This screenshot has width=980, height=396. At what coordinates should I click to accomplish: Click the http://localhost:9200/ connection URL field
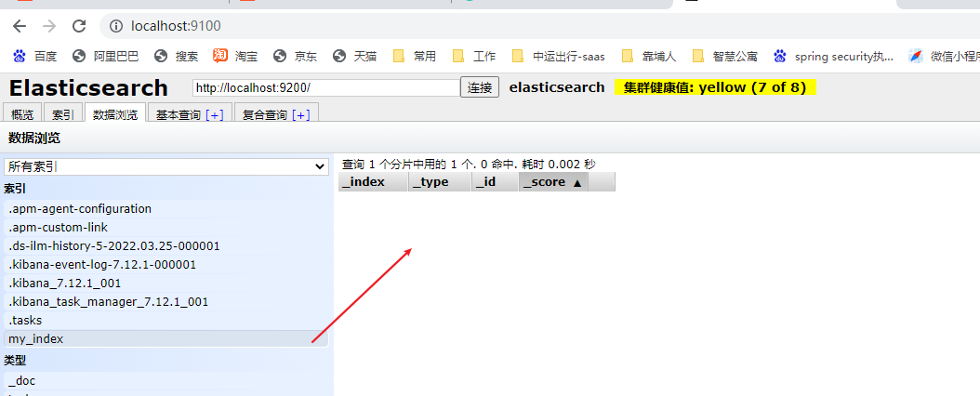[x=325, y=87]
